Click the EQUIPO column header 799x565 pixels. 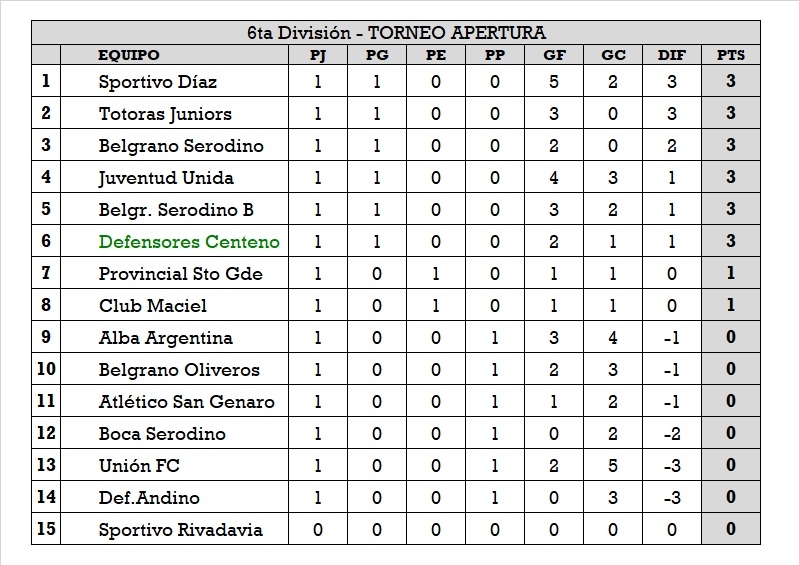tap(128, 55)
